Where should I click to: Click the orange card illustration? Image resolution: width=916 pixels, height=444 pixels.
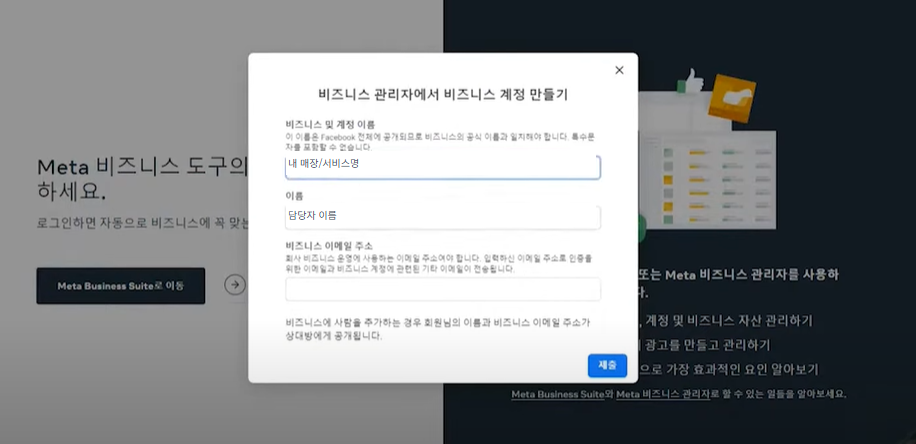[x=731, y=98]
